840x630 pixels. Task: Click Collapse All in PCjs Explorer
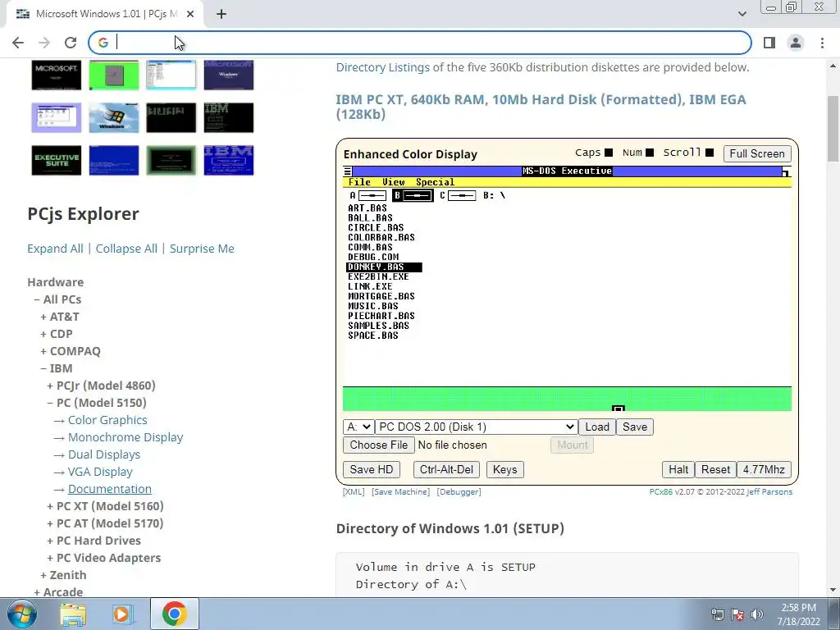click(x=126, y=249)
